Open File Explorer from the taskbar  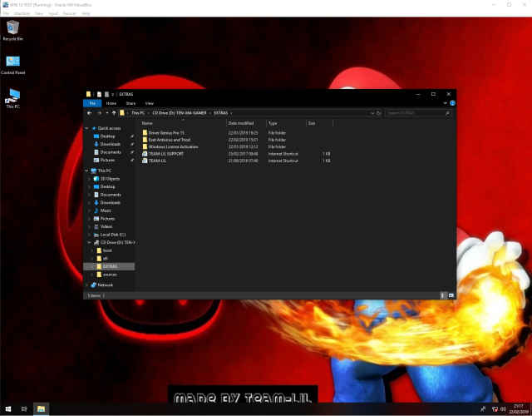coord(40,409)
